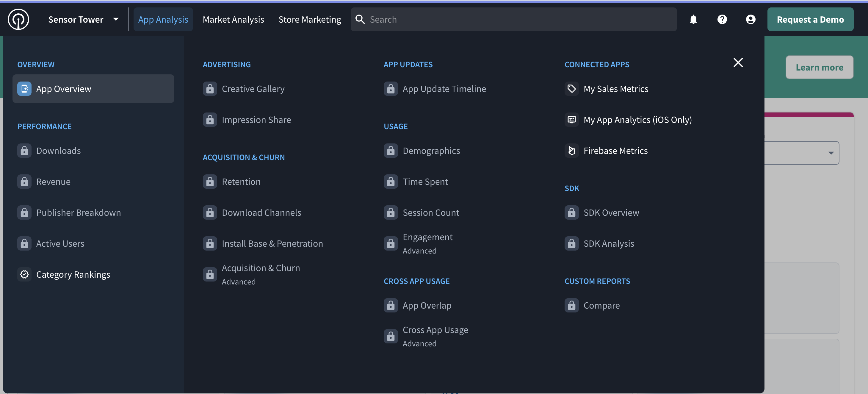Click the help question mark icon
868x394 pixels.
(x=722, y=20)
